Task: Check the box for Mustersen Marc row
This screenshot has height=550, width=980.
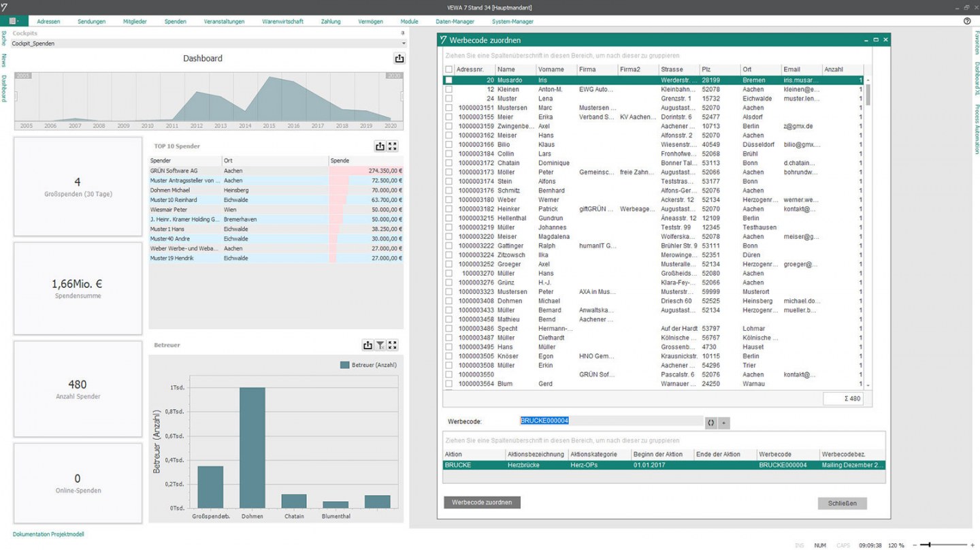Action: 448,108
